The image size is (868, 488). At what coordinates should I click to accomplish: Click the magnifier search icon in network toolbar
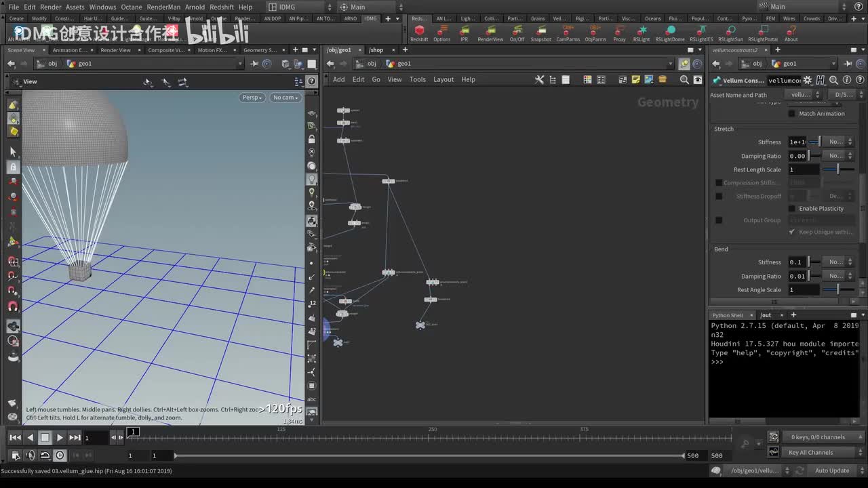pos(684,80)
